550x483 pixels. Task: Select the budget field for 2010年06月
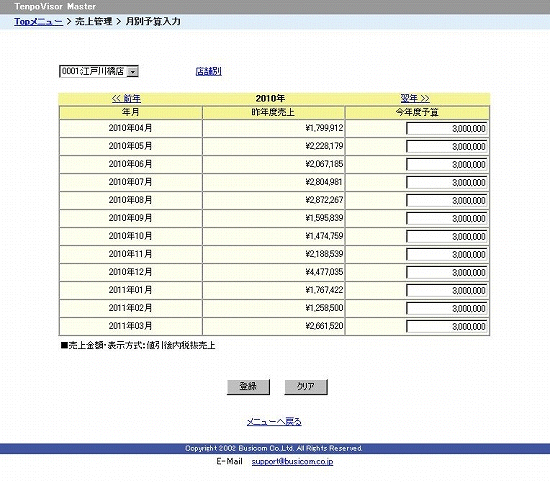(447, 165)
